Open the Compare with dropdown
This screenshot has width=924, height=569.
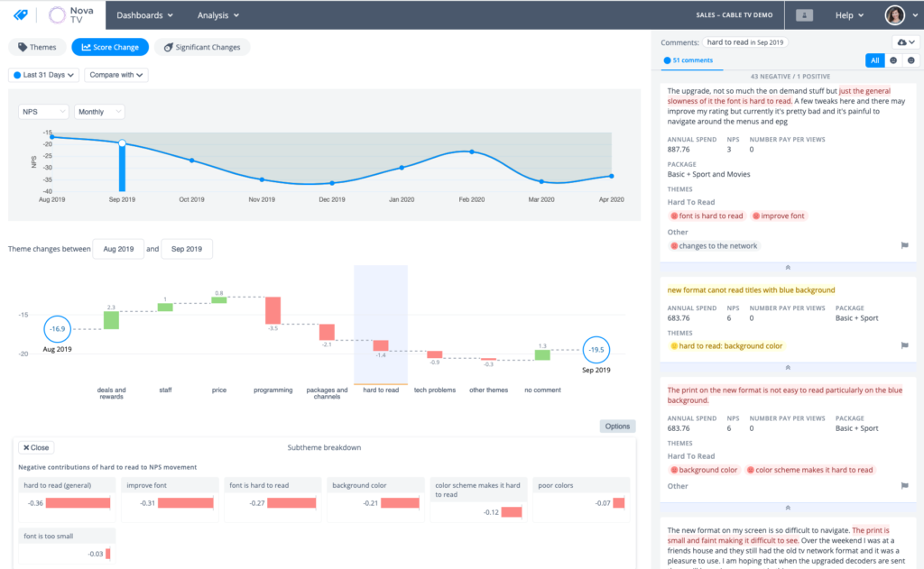(116, 75)
